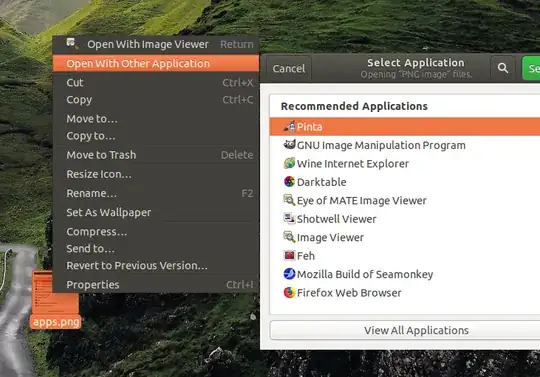Click the GIMP Wilber icon
540x377 pixels.
[289, 145]
